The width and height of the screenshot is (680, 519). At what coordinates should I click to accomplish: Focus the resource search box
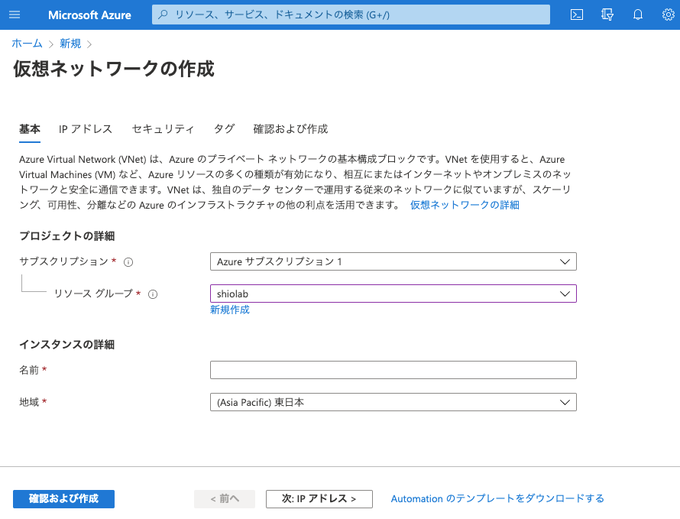click(x=351, y=15)
